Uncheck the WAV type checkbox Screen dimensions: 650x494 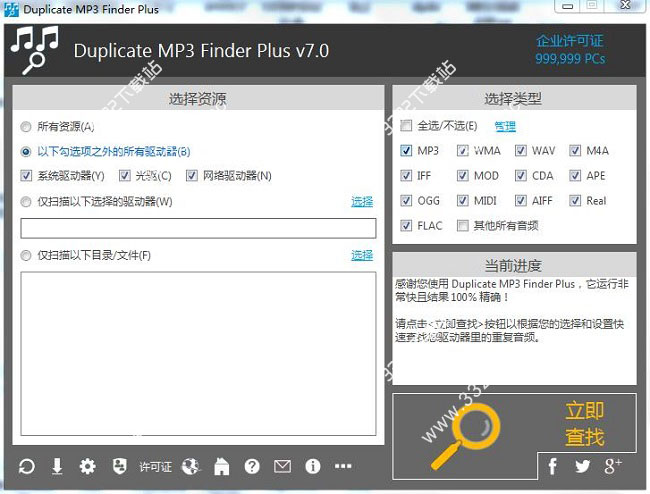pos(521,150)
